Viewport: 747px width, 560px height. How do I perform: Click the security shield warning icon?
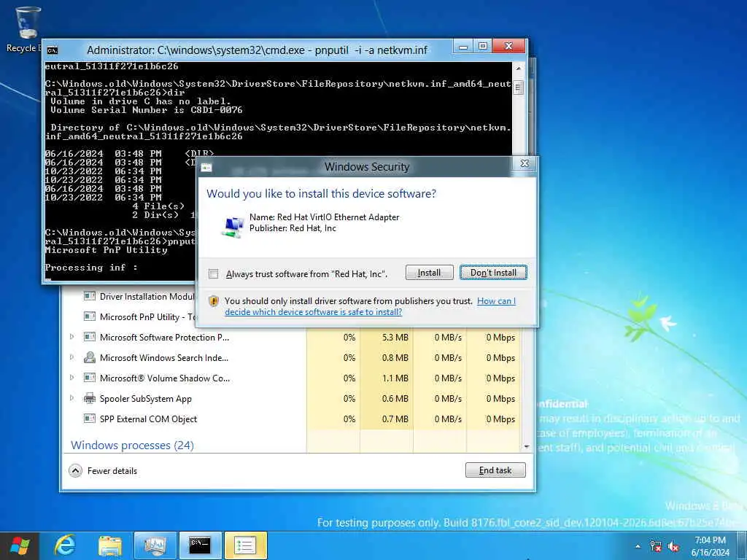tap(214, 301)
